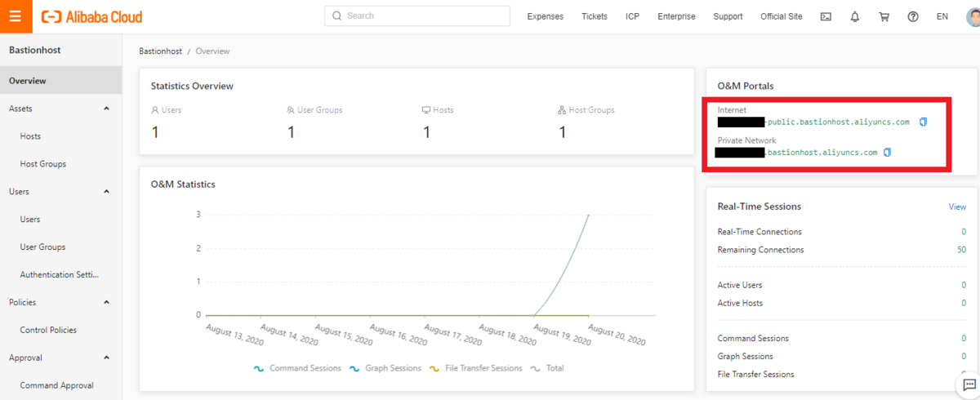Click the Hosts statistic icon
This screenshot has height=400, width=980.
[x=426, y=110]
